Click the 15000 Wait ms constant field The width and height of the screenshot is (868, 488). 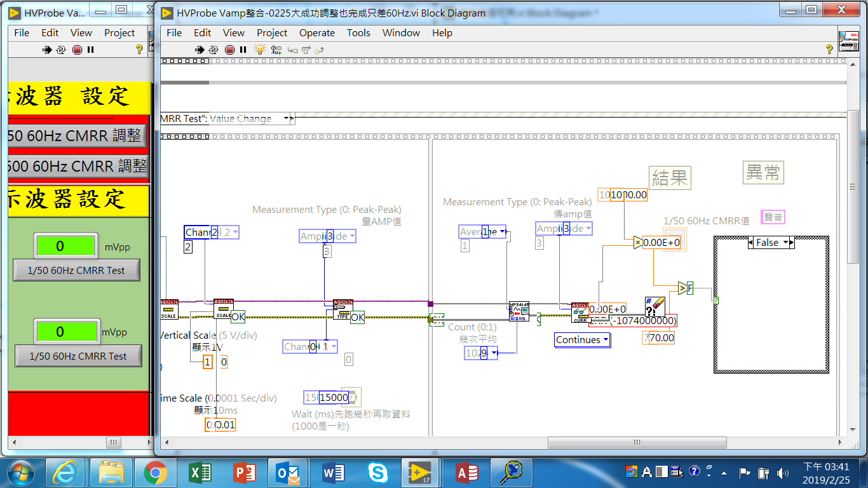(x=335, y=396)
